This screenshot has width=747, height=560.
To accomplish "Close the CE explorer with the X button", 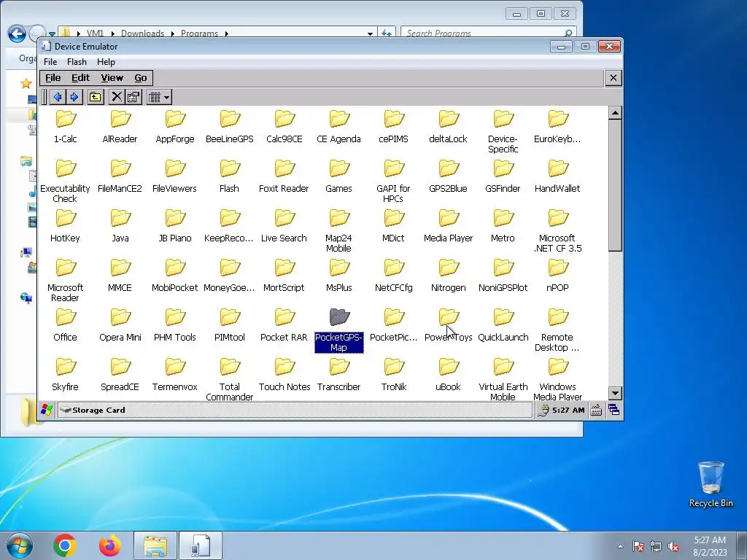I will pyautogui.click(x=613, y=77).
